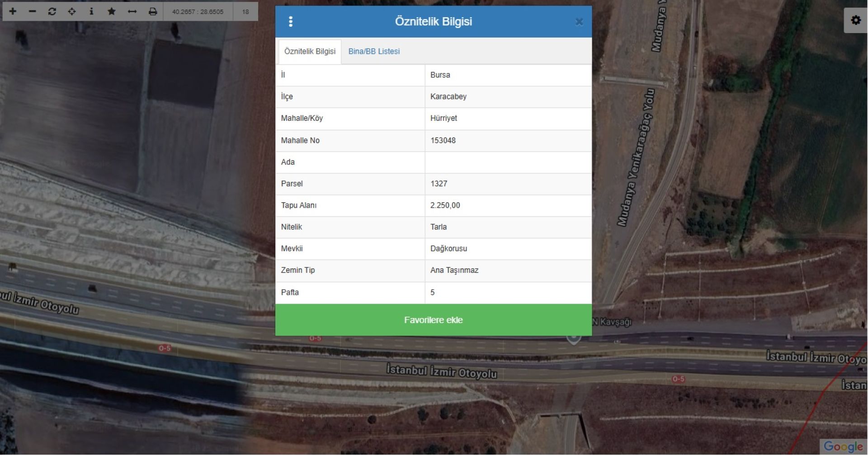Click the refresh map icon
Screen dimensions: 868x456
point(52,11)
